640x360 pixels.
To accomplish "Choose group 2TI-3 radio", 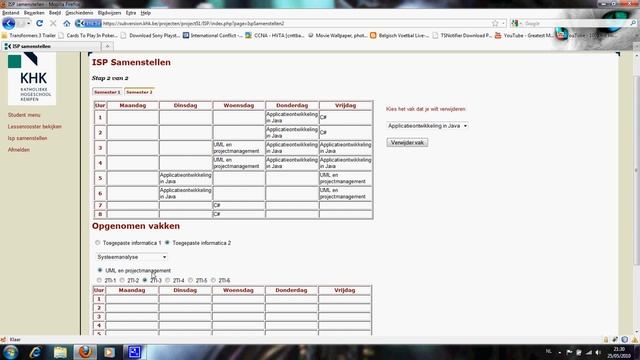I will [x=145, y=280].
